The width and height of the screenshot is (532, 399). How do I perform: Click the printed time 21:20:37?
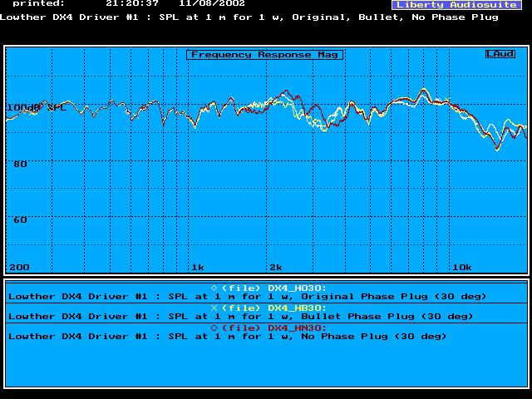[x=132, y=3]
